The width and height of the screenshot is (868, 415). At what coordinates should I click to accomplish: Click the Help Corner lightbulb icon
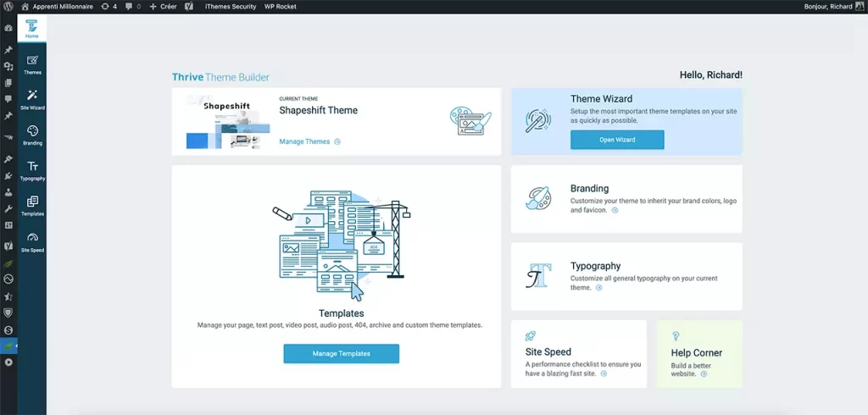(676, 336)
